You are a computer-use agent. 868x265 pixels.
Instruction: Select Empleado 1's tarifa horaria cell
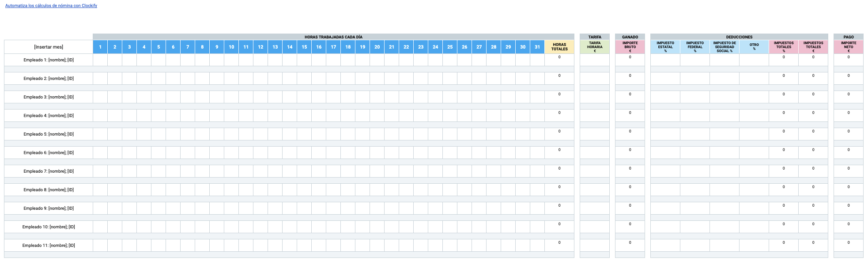pos(595,60)
